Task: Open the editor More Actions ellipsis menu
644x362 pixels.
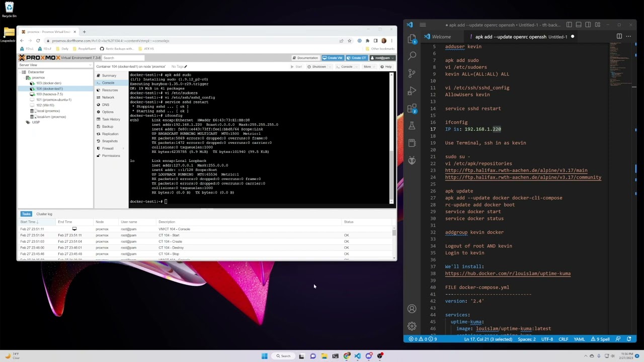Action: 629,36
